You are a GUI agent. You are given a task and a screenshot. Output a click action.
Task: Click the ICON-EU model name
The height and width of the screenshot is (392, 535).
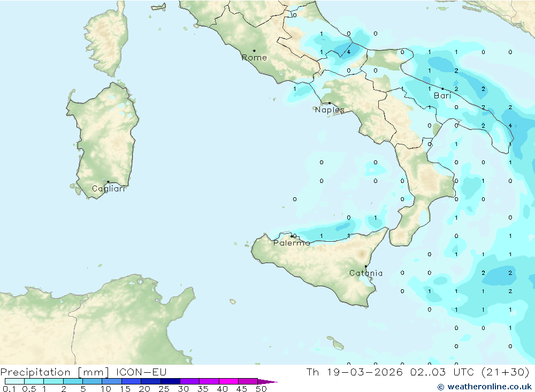coord(141,372)
